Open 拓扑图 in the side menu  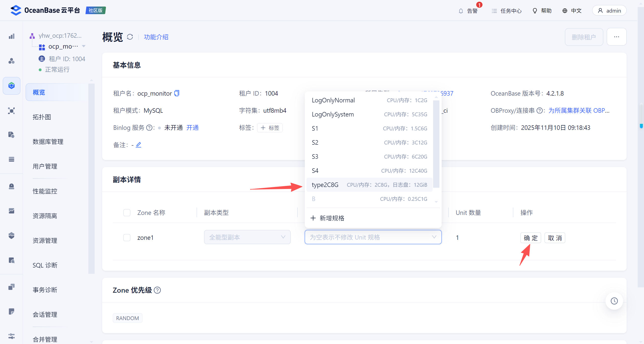click(42, 117)
